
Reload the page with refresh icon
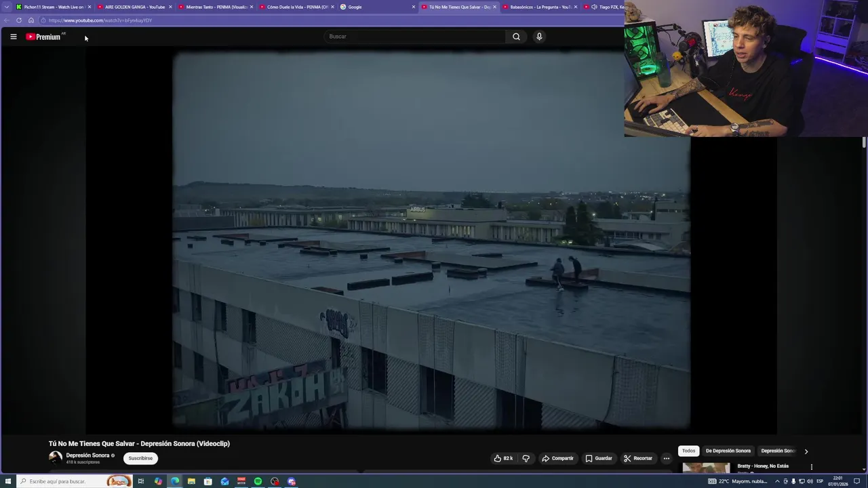pyautogui.click(x=19, y=20)
